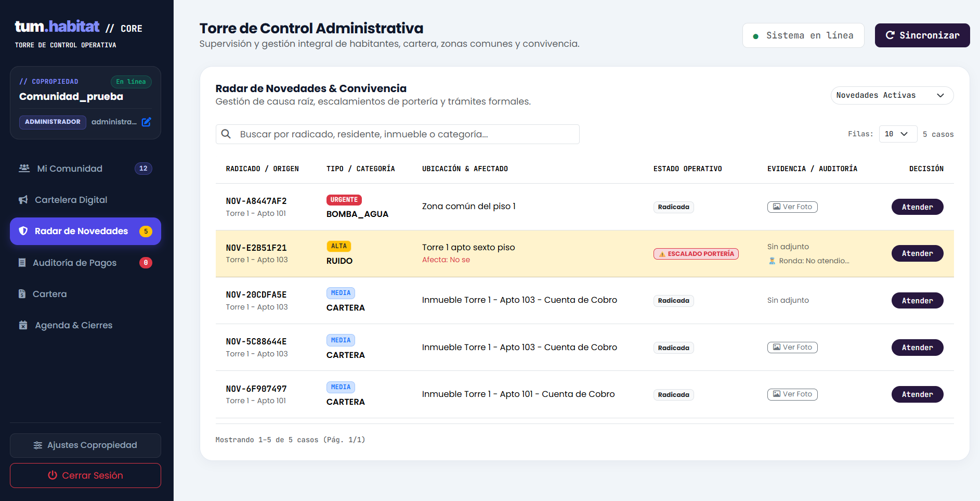The width and height of the screenshot is (980, 501).
Task: Click Ver Foto for NOV-5C88644E
Action: click(x=792, y=347)
